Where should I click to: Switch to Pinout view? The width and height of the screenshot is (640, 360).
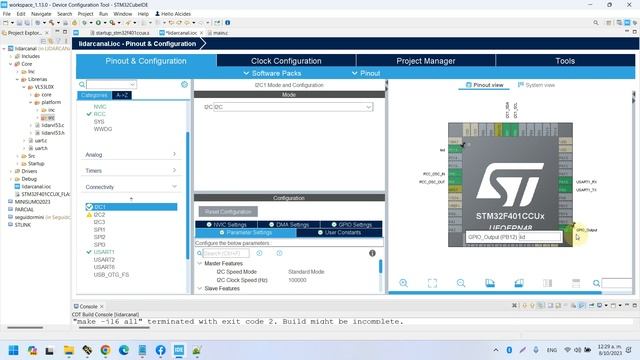coord(484,85)
